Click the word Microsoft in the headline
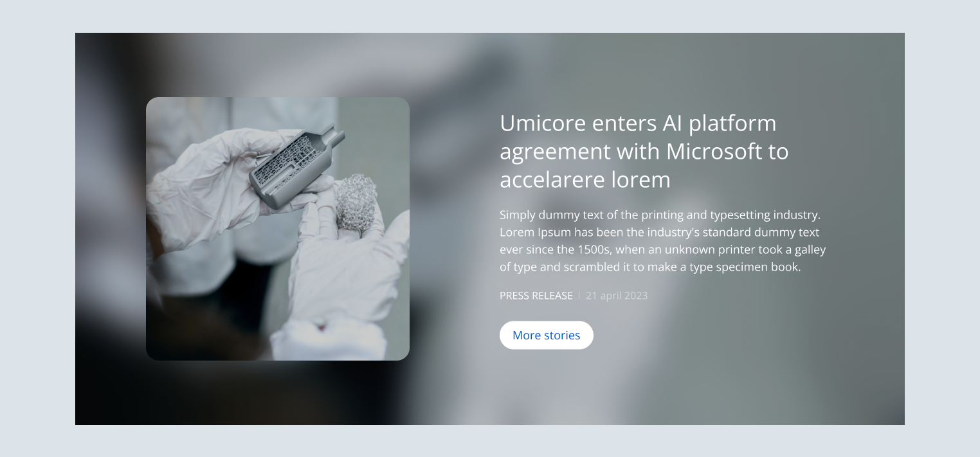Screen dimensions: 980x457 pos(713,151)
